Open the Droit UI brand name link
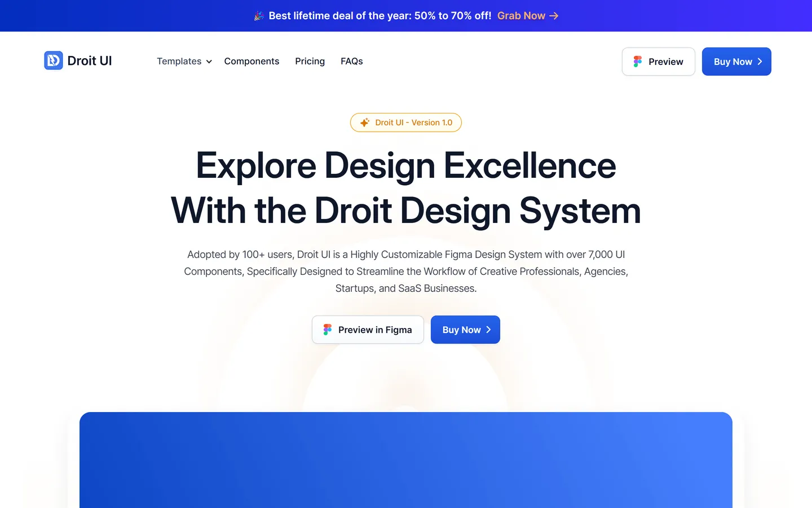The width and height of the screenshot is (812, 508). coord(90,60)
